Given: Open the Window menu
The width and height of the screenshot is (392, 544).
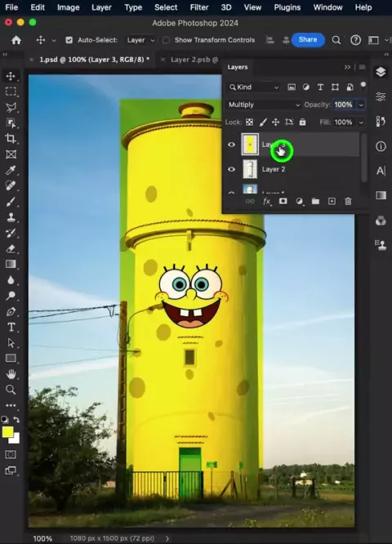Looking at the screenshot, I should tap(327, 7).
